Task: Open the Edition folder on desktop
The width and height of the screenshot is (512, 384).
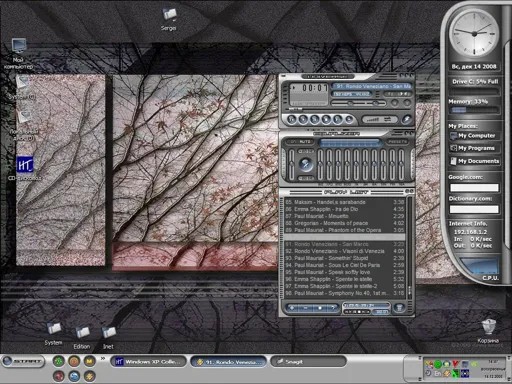Action: [x=82, y=337]
